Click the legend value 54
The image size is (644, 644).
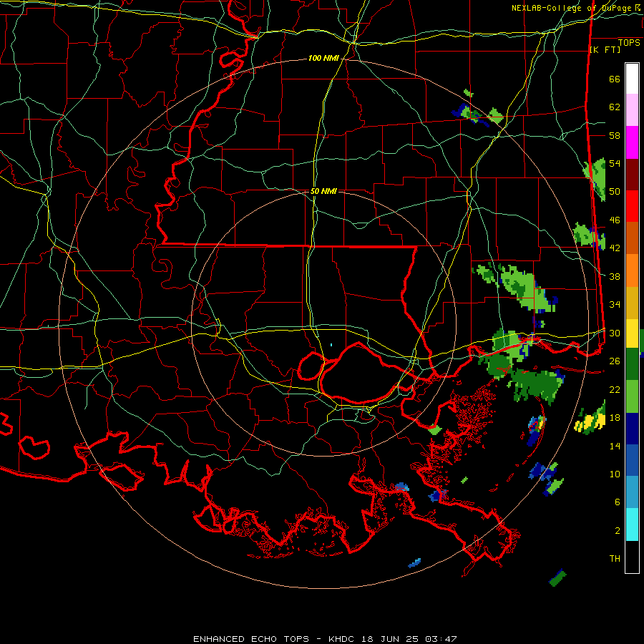click(x=615, y=163)
